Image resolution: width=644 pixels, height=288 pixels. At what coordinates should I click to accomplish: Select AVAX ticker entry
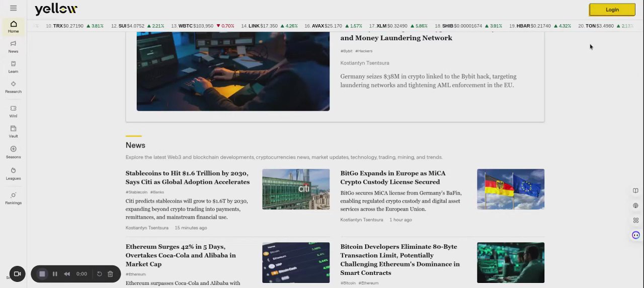333,26
